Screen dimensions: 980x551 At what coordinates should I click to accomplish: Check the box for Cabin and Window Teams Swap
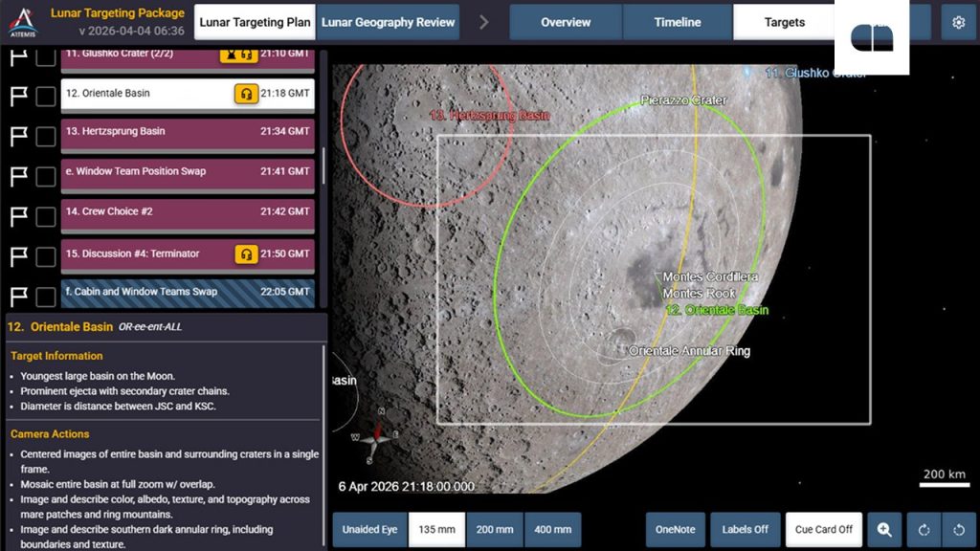(x=46, y=297)
